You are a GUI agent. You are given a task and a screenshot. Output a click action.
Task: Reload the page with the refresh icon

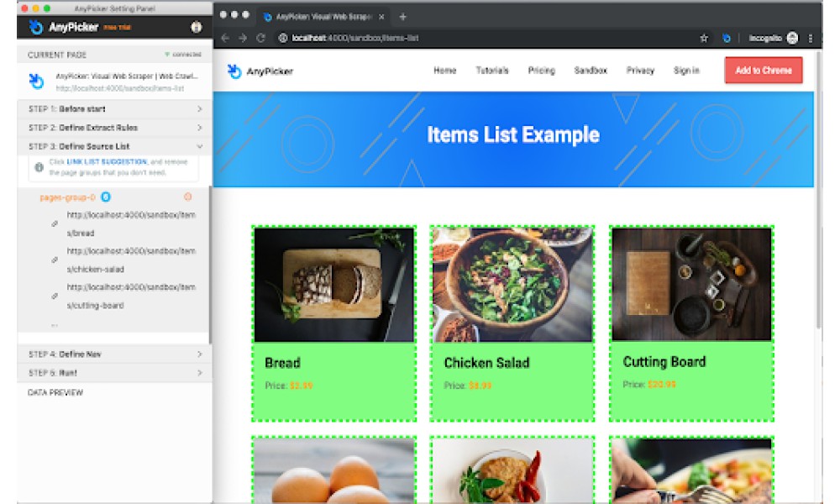(x=260, y=38)
